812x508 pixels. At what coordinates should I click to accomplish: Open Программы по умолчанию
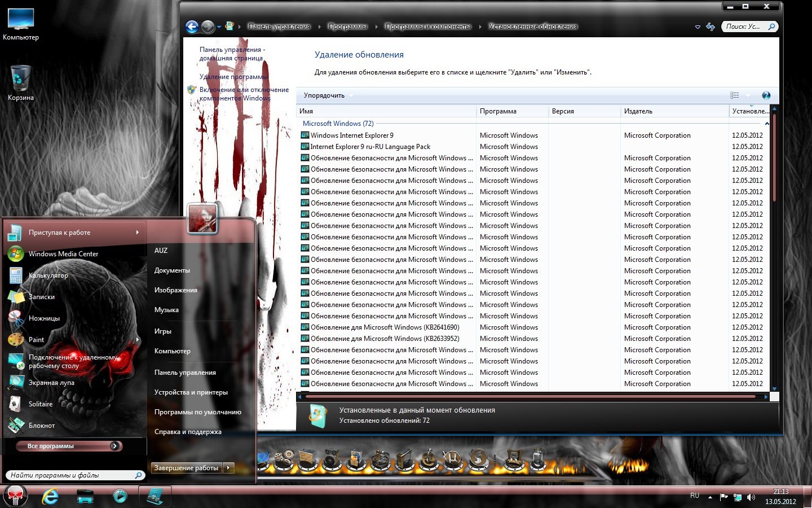pos(198,412)
